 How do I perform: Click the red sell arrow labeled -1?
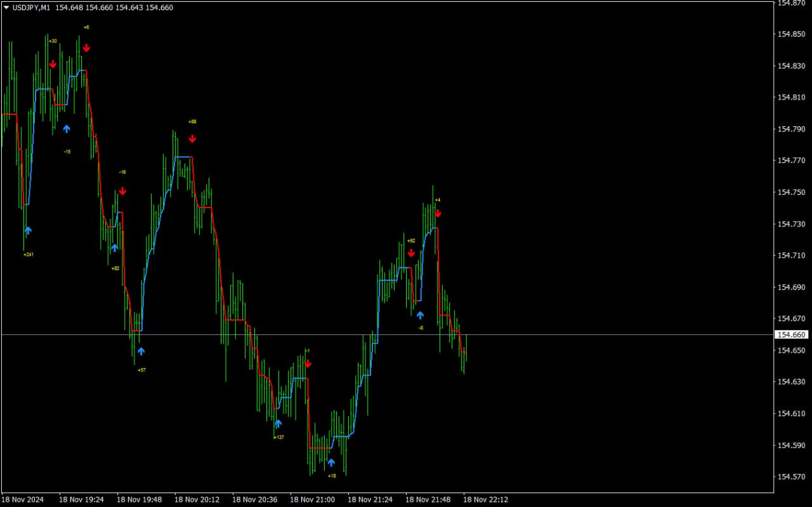tap(308, 364)
